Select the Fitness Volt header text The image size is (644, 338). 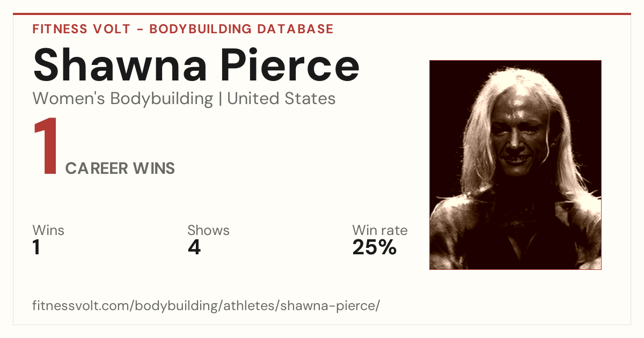tap(81, 29)
